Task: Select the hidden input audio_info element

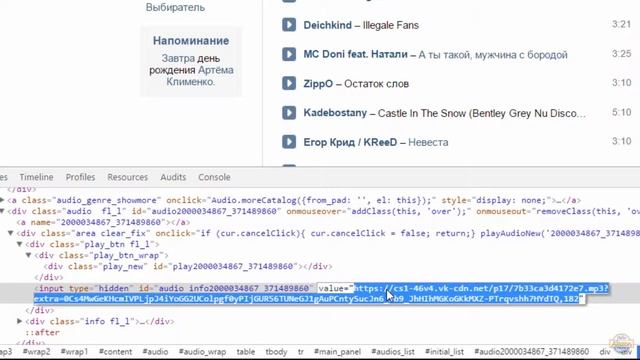Action: pyautogui.click(x=173, y=289)
